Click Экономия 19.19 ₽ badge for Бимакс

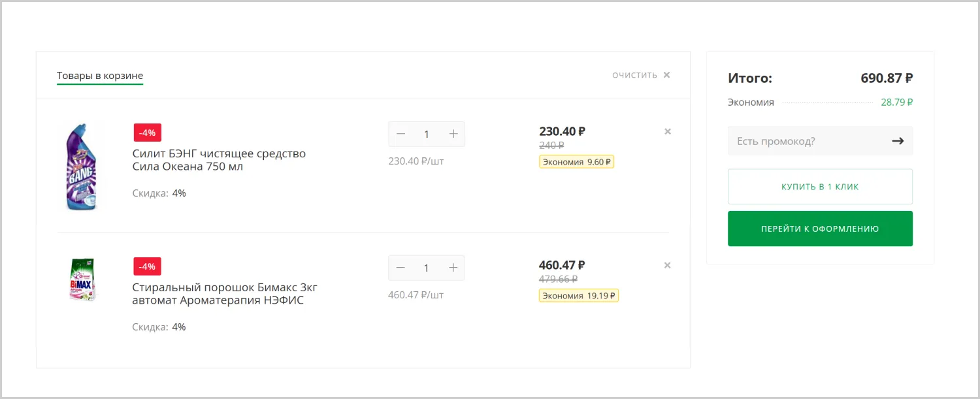point(579,296)
